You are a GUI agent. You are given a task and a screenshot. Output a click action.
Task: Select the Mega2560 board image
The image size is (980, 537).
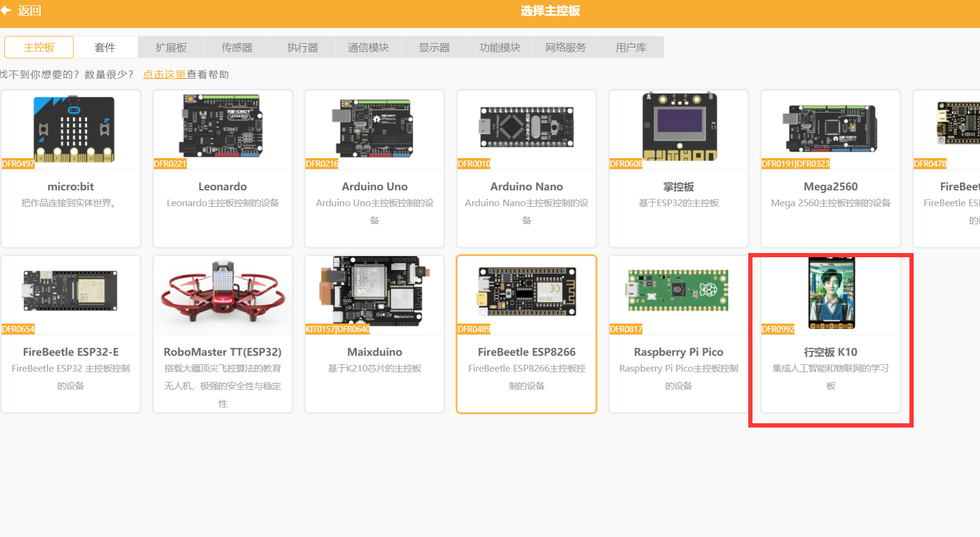(x=831, y=128)
